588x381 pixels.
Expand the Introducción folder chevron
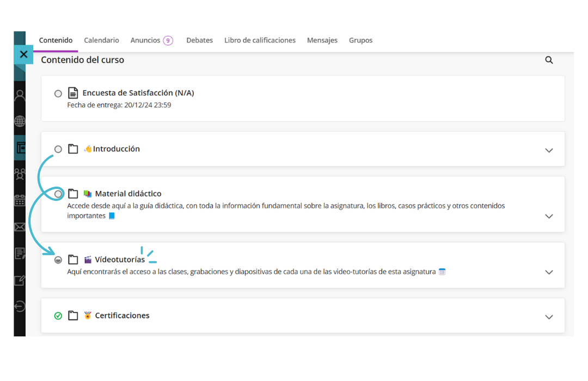549,150
